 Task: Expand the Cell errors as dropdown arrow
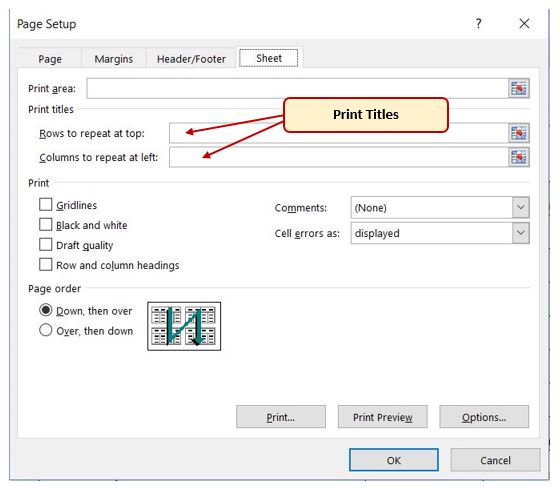520,233
